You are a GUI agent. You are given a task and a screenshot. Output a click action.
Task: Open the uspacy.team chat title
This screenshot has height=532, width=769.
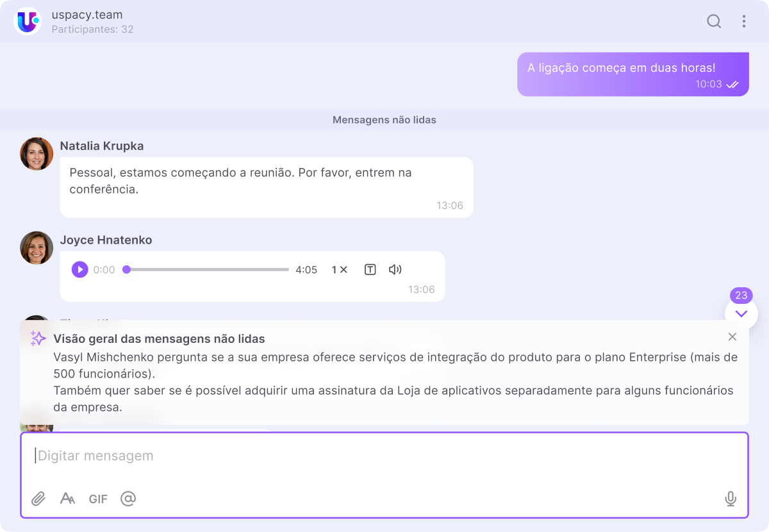(x=87, y=15)
